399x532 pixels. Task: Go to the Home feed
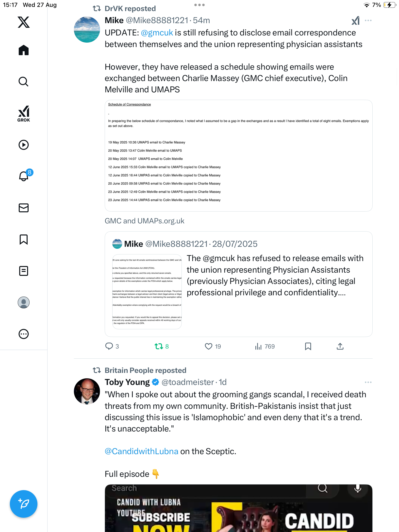pyautogui.click(x=24, y=50)
